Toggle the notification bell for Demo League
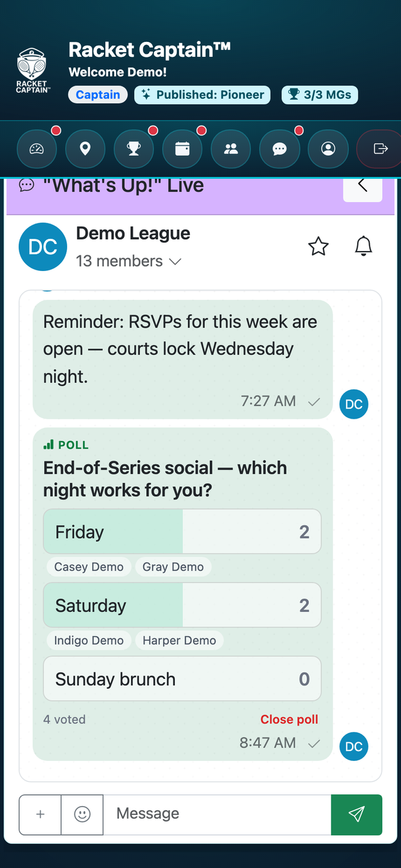 [x=363, y=247]
